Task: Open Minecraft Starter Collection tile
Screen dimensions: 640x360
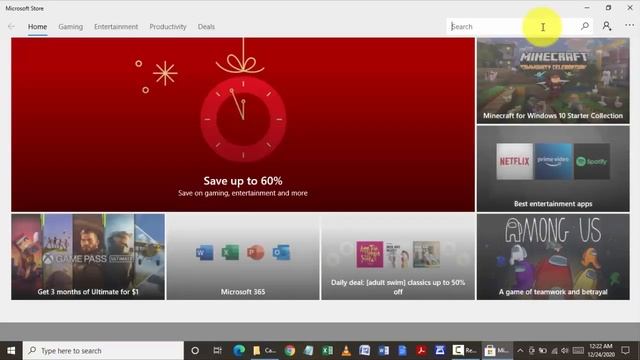Action: [553, 81]
